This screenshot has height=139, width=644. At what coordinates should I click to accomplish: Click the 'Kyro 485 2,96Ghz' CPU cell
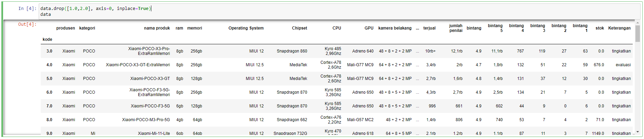pyautogui.click(x=333, y=51)
